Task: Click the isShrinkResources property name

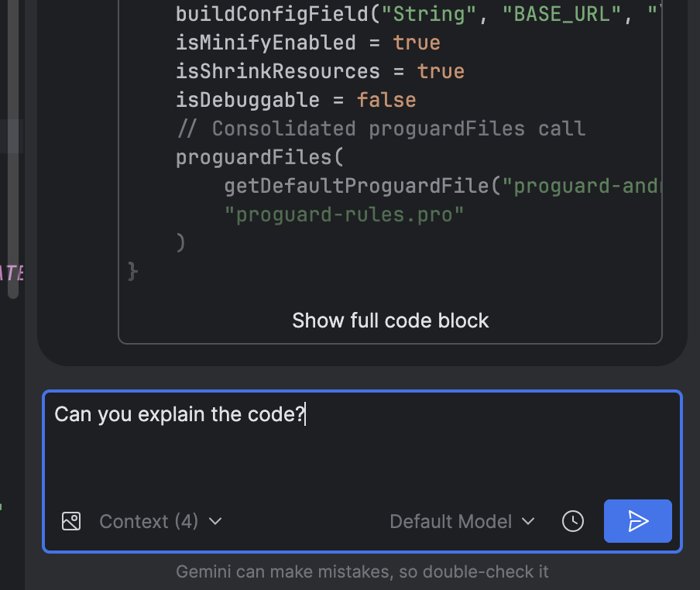Action: [x=278, y=71]
